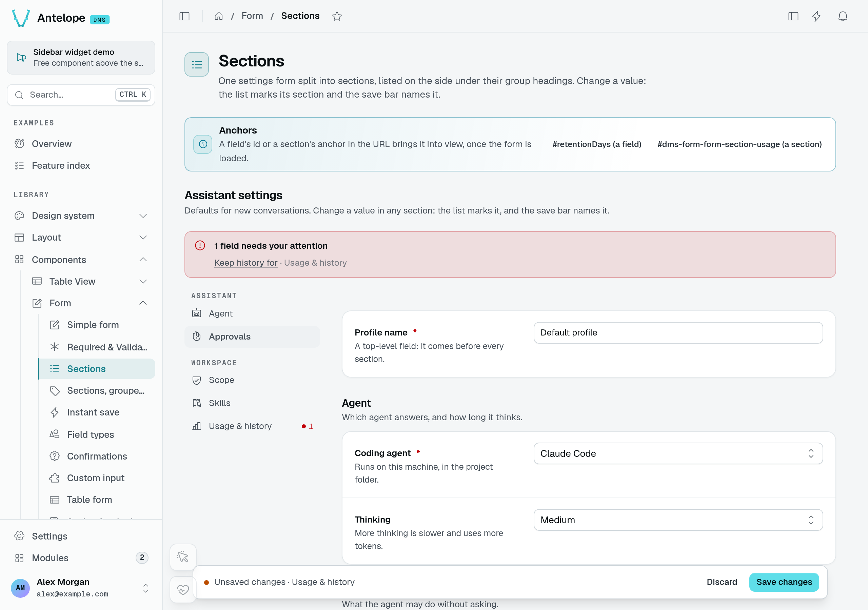Open the Field types page
Viewport: 868px width, 610px height.
pos(97,434)
